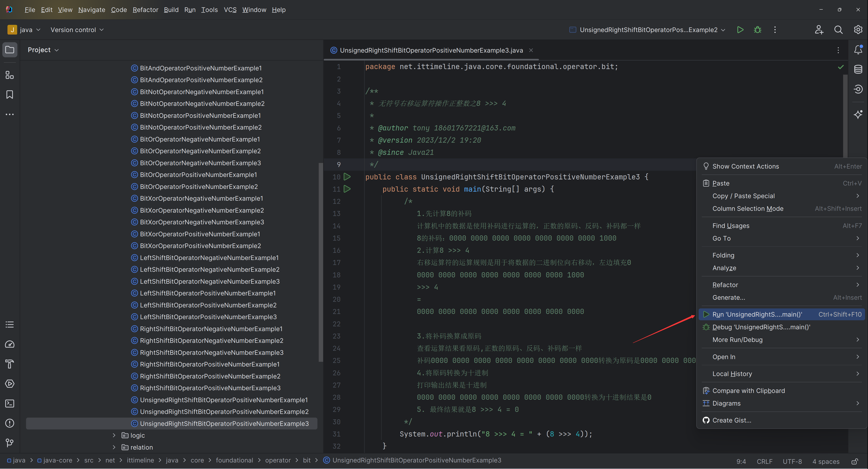This screenshot has height=469, width=868.
Task: Open the java project dropdown
Action: tap(24, 30)
